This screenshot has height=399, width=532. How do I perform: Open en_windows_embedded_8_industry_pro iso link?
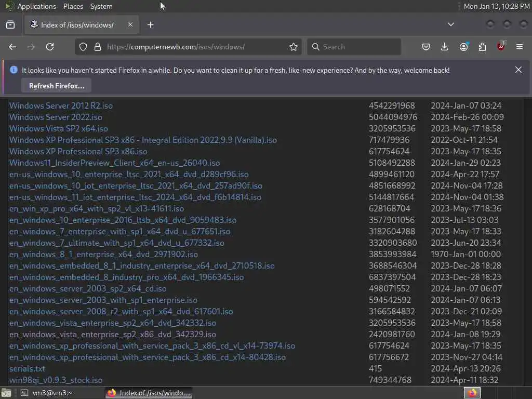pos(126,277)
